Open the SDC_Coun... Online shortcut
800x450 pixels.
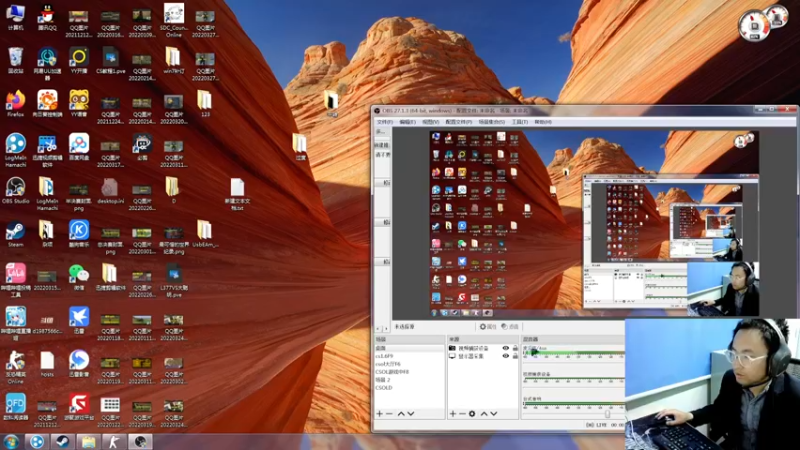pyautogui.click(x=173, y=19)
